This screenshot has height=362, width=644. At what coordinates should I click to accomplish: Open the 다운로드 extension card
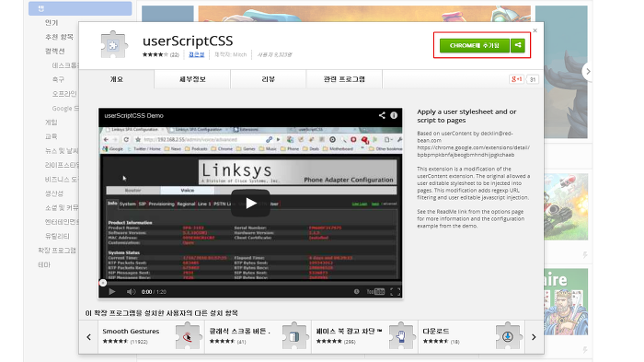(471, 337)
